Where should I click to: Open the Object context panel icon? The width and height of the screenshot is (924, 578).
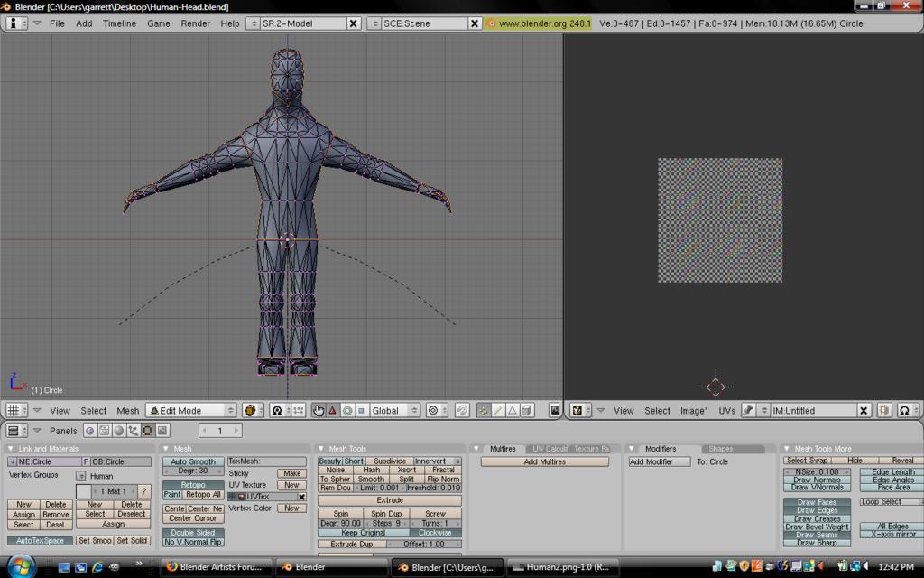tap(134, 431)
